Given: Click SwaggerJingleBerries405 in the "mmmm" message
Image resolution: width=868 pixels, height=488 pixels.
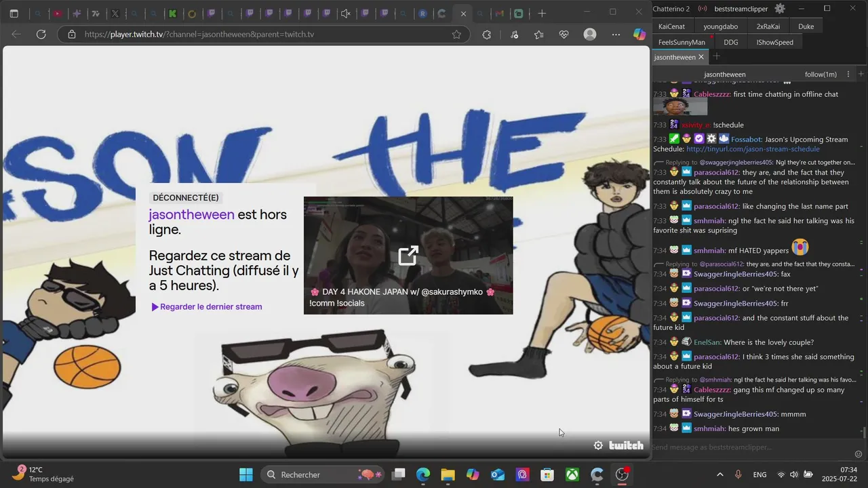Looking at the screenshot, I should (736, 414).
